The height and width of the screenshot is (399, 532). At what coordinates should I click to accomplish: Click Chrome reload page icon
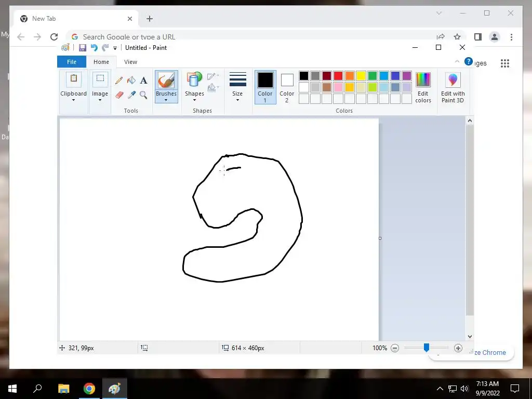coord(54,37)
